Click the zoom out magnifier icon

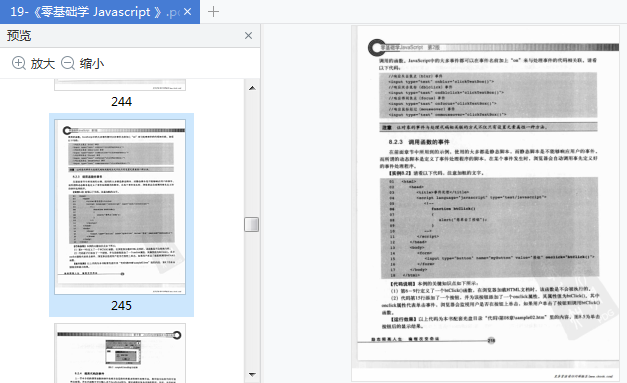68,63
